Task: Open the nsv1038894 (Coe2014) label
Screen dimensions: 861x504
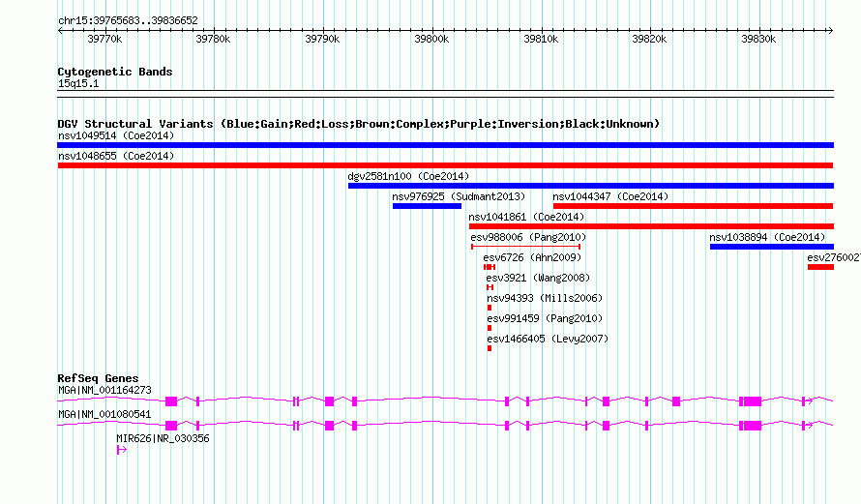Action: coord(767,237)
